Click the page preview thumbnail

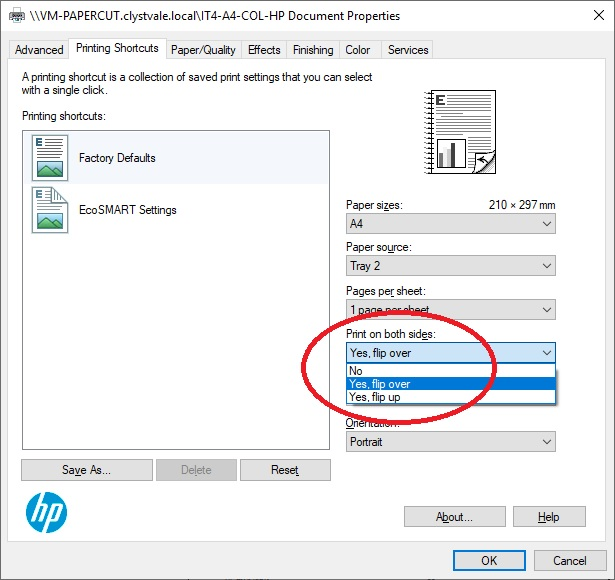460,132
